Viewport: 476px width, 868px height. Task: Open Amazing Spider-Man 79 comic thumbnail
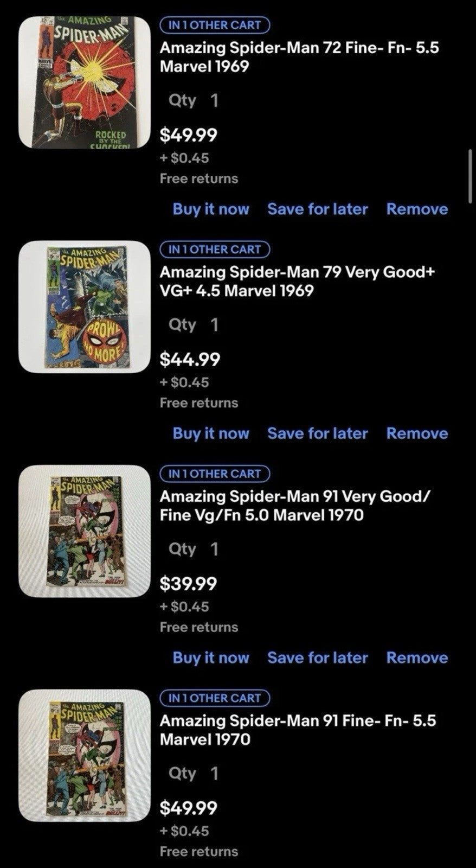85,307
